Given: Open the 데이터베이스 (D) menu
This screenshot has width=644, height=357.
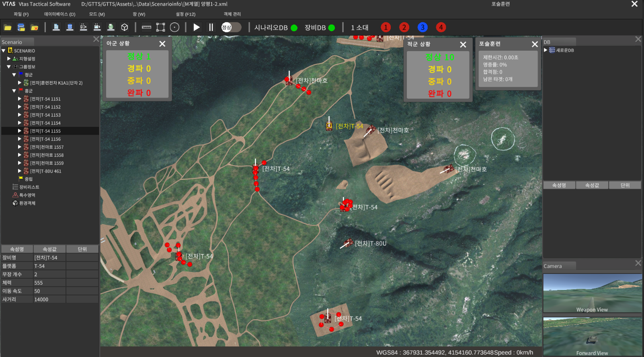Looking at the screenshot, I should tap(59, 14).
